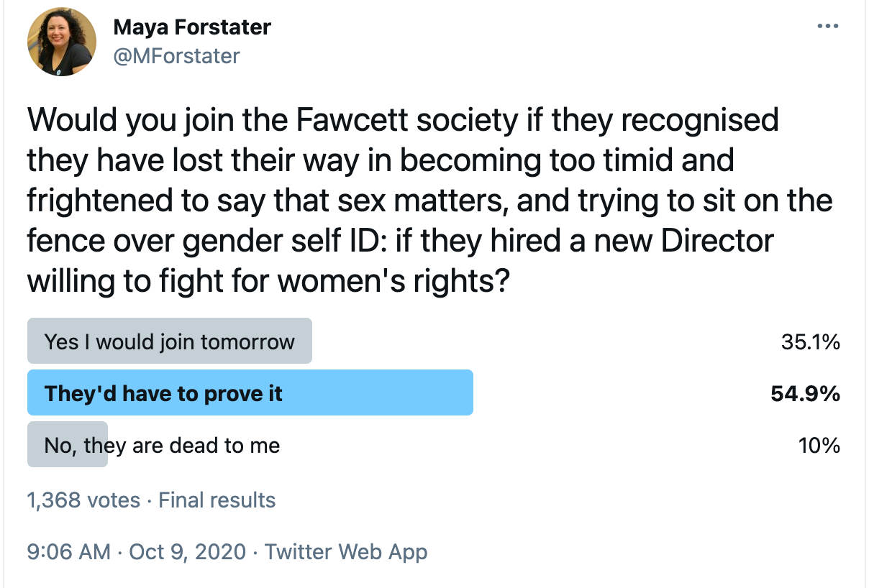The image size is (869, 588).
Task: Open the tweet's three-dot more options menu
Action: pos(828,27)
